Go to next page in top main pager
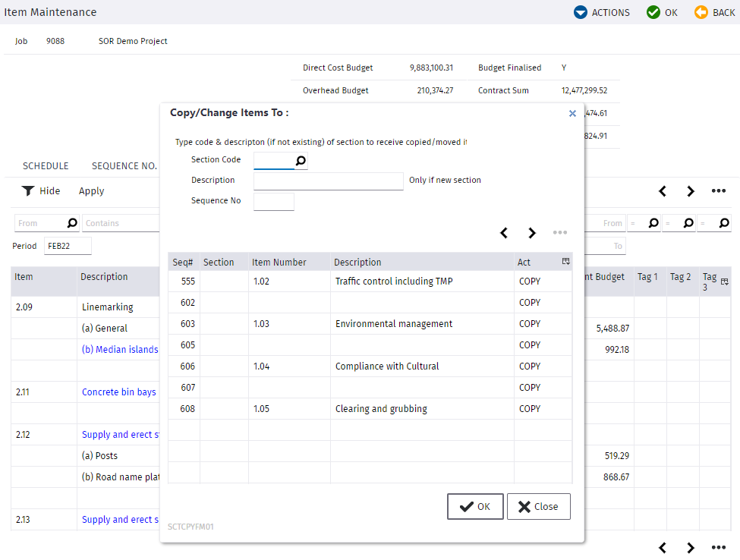The width and height of the screenshot is (740, 560). 691,191
